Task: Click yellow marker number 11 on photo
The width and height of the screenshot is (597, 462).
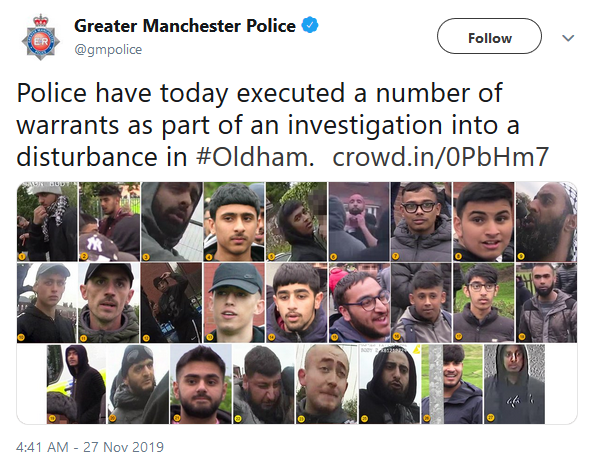Action: click(x=84, y=338)
